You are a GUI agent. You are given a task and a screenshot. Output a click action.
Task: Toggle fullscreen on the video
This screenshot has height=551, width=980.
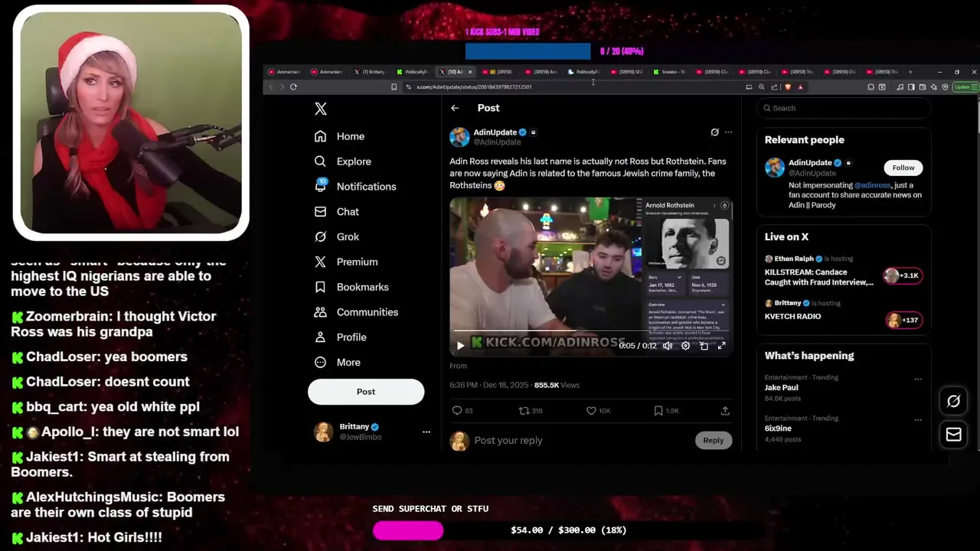point(721,346)
